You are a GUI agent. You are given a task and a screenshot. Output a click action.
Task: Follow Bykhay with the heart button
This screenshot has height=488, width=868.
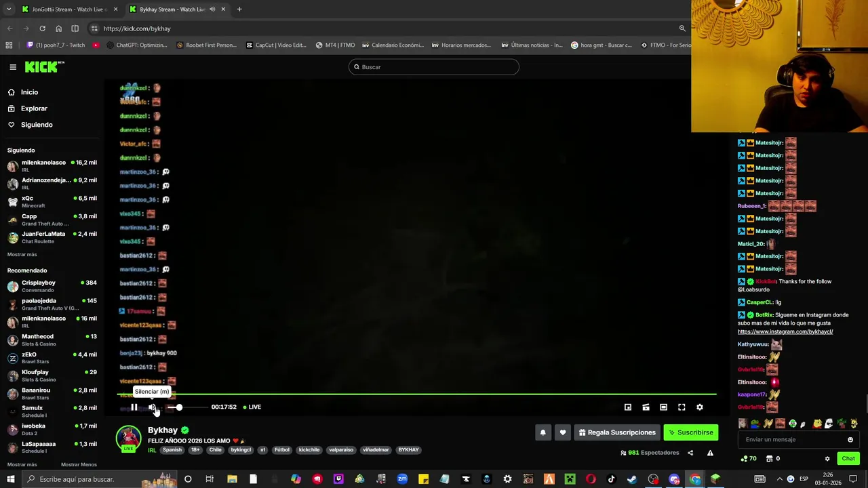point(562,432)
